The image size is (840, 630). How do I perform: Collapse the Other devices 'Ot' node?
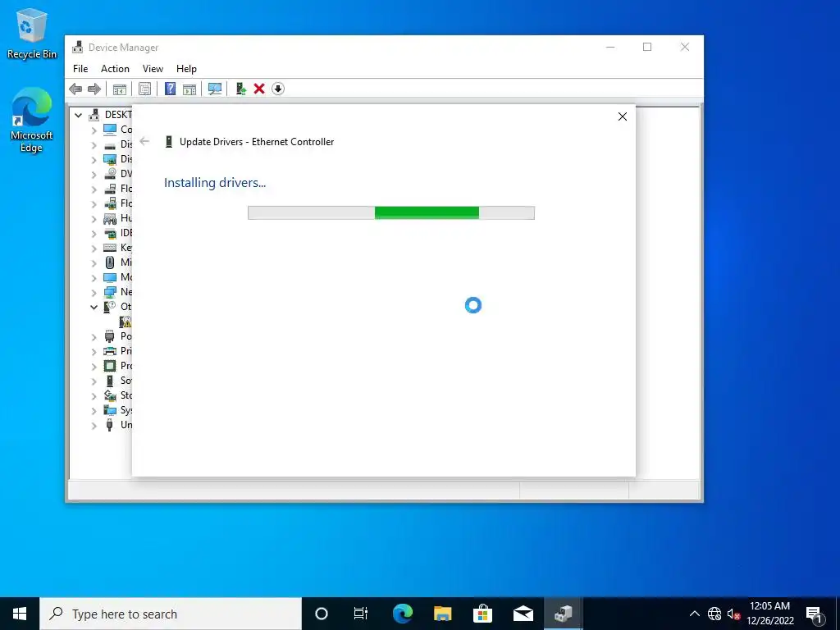[x=94, y=307]
